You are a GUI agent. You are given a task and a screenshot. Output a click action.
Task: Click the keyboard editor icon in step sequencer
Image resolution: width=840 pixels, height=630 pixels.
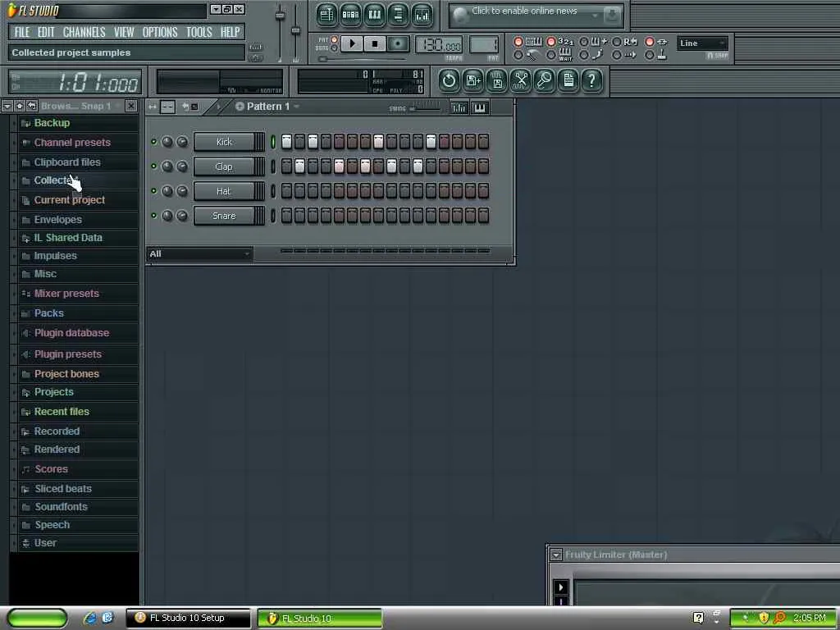[x=479, y=107]
